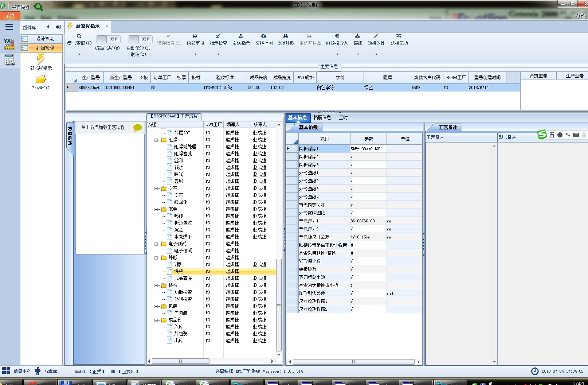
Task: Click 内部审核 printer icon
Action: coord(195,36)
